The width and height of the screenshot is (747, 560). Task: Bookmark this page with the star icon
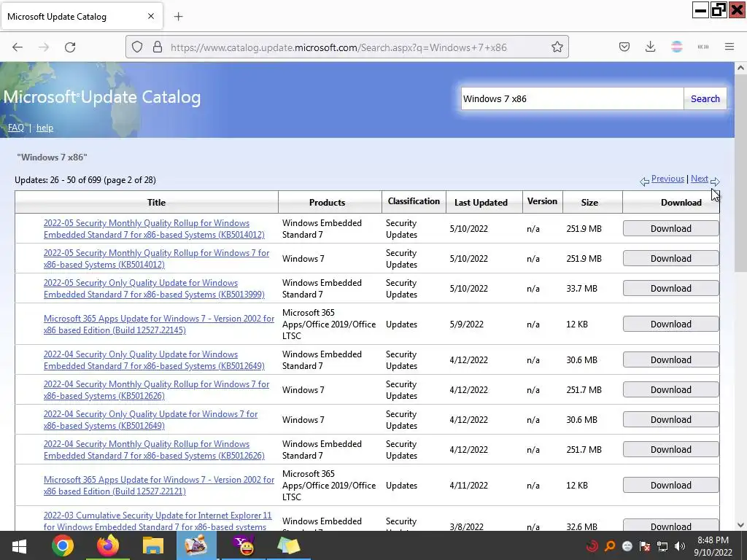[x=557, y=47]
